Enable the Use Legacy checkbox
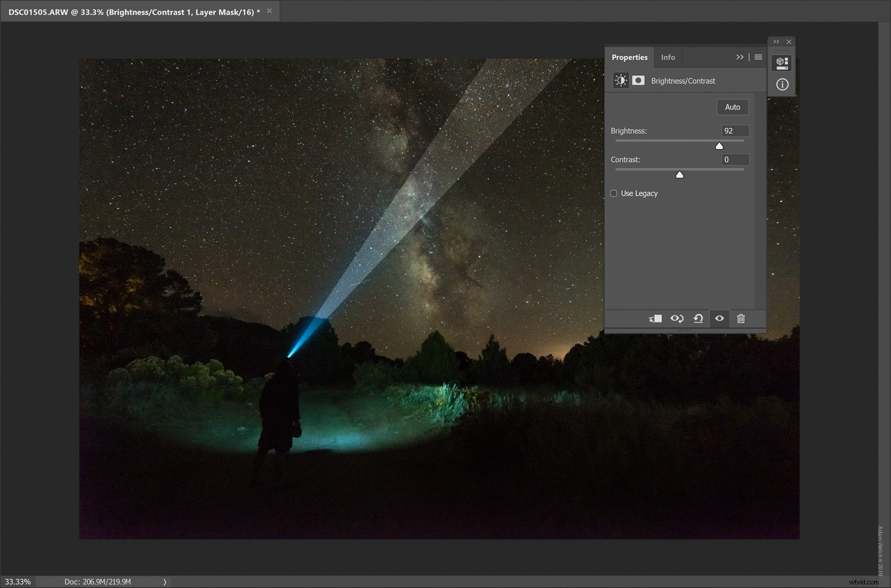 (614, 193)
